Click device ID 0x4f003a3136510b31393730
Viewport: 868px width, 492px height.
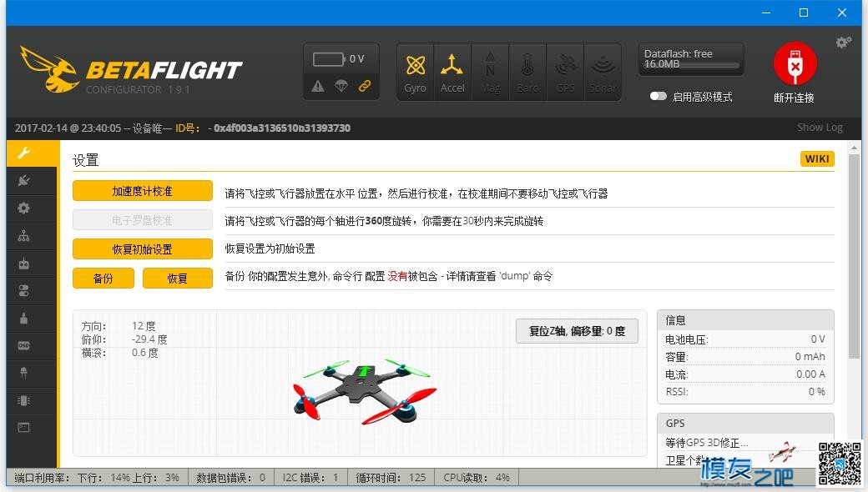coord(282,128)
